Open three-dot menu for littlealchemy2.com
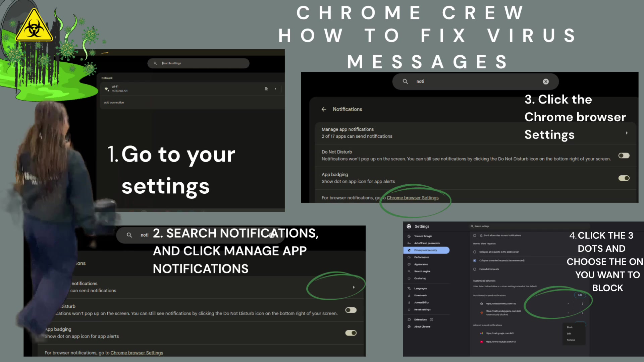 (582, 304)
